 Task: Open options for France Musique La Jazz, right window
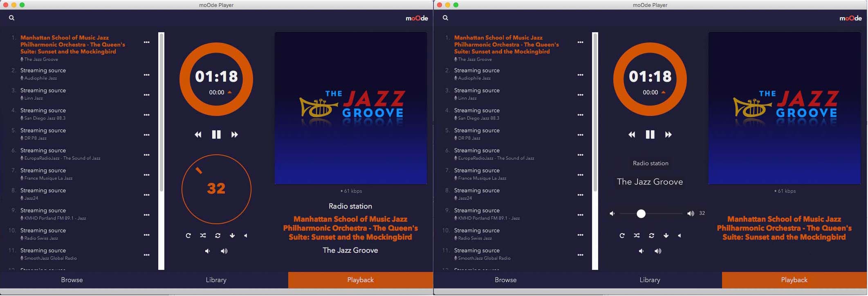click(x=581, y=175)
